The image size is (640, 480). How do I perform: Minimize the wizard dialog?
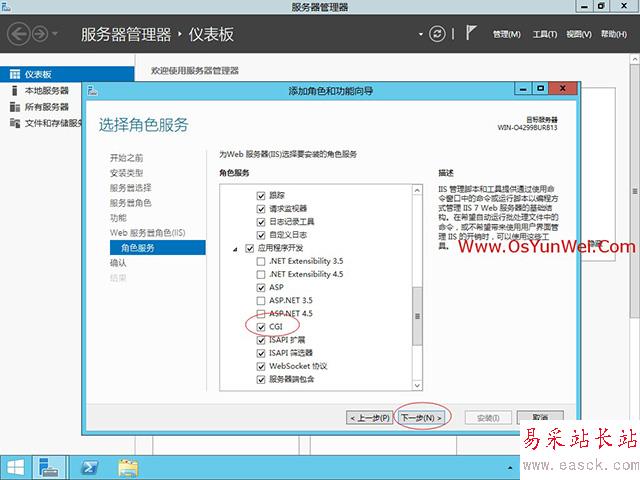[x=523, y=88]
